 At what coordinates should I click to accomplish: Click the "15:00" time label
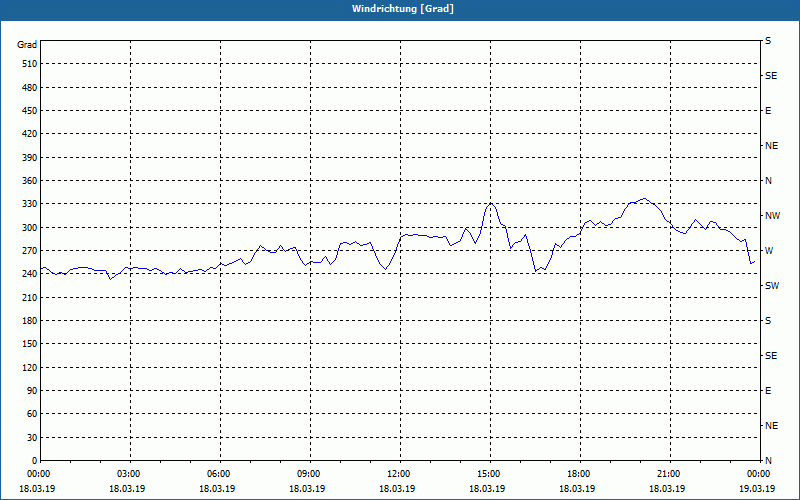tap(490, 474)
